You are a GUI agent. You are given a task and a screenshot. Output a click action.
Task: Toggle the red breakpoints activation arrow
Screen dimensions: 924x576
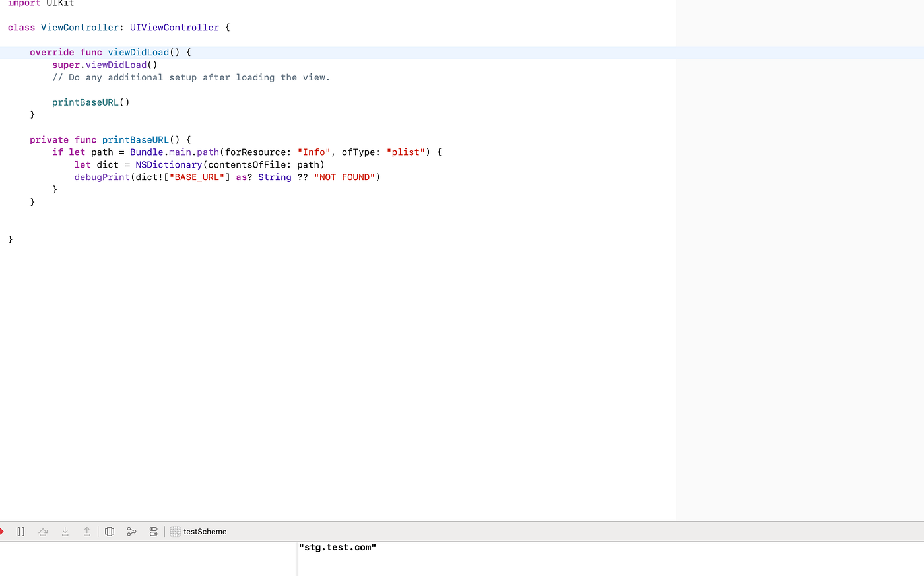click(2, 531)
